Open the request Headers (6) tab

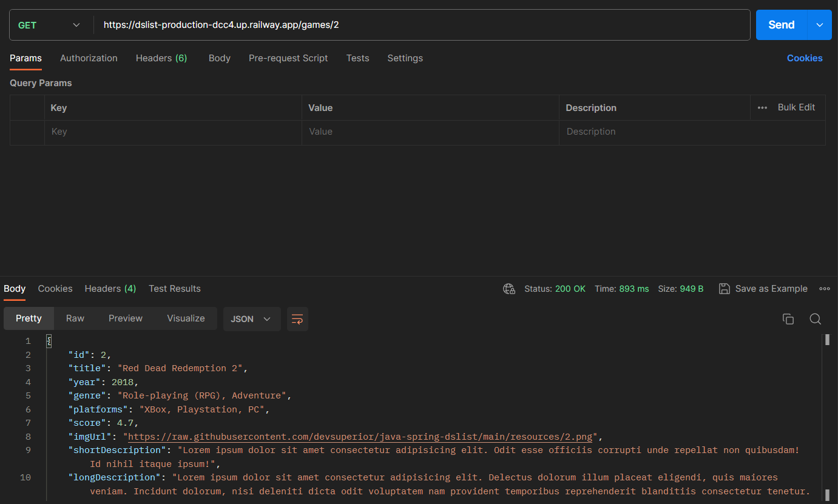161,58
